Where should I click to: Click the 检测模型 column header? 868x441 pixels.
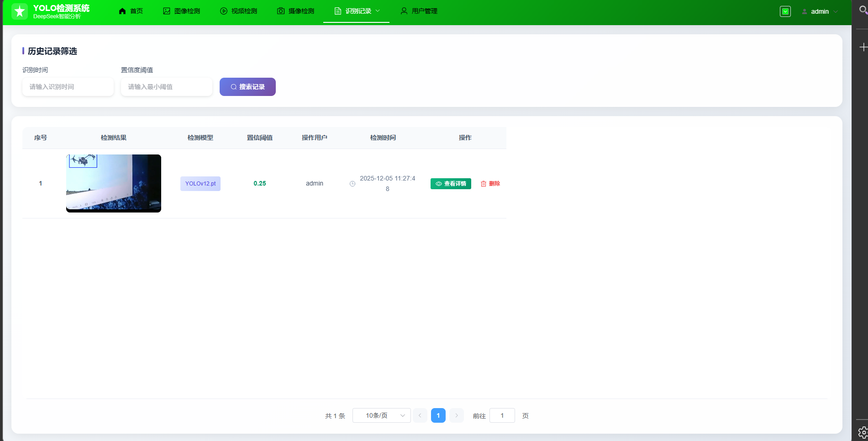coord(200,138)
